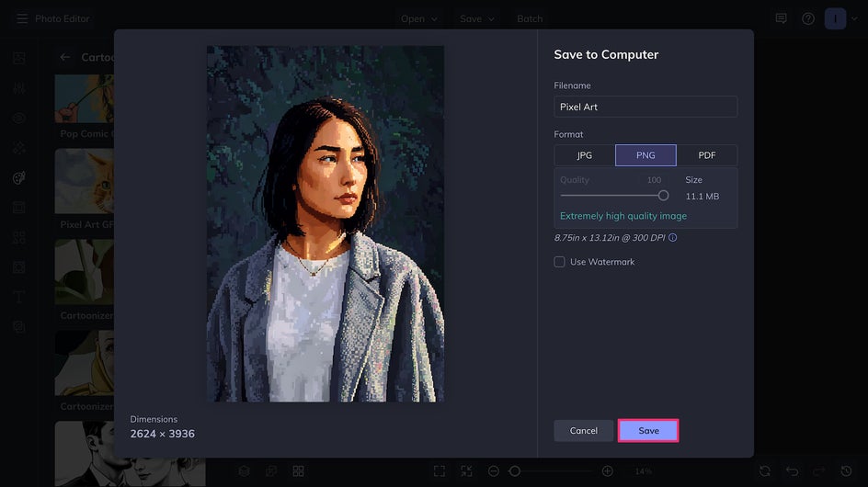Select the Pixel Art GFX cat thumbnail
The height and width of the screenshot is (487, 868).
click(85, 181)
